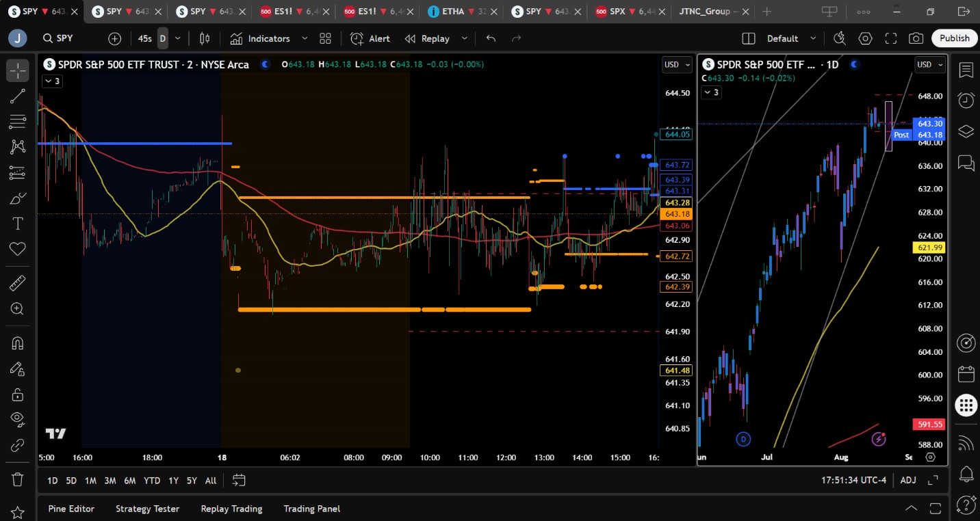
Task: Open the Fibonacci retracement tools
Action: 18,122
